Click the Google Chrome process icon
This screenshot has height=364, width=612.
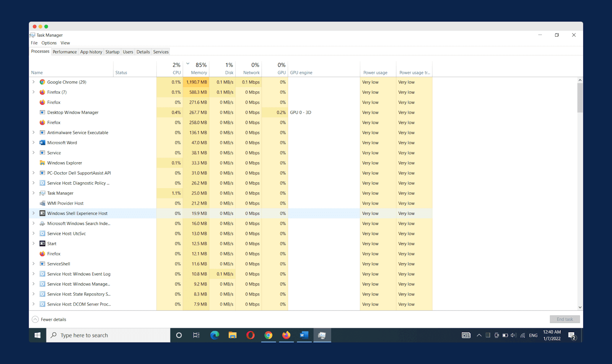pos(42,82)
